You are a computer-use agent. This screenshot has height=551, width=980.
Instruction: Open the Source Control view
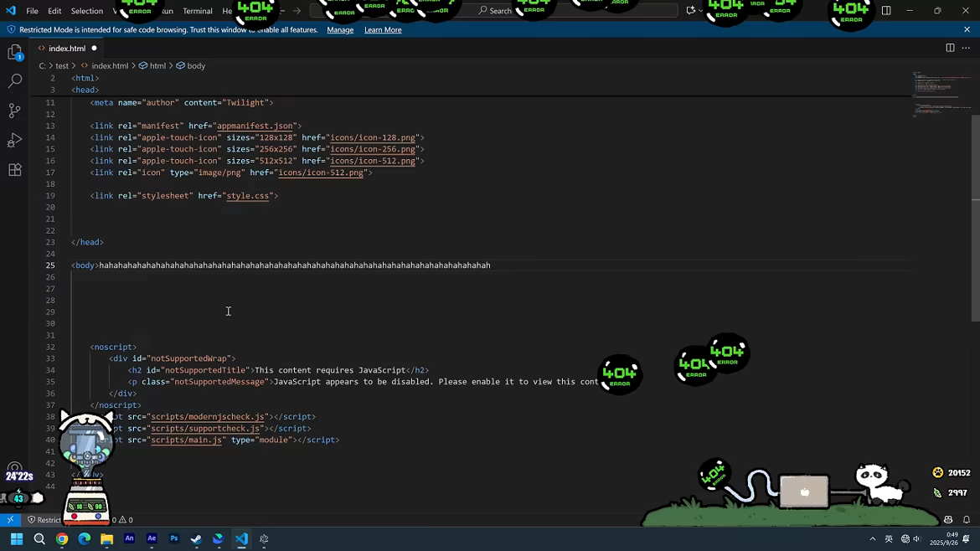(x=15, y=111)
